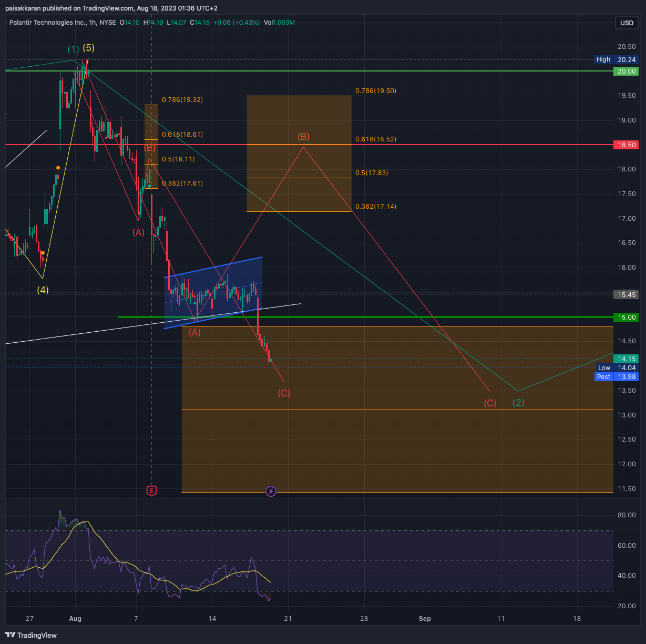The width and height of the screenshot is (646, 644).
Task: Select the High 20.24 price label
Action: click(x=616, y=59)
